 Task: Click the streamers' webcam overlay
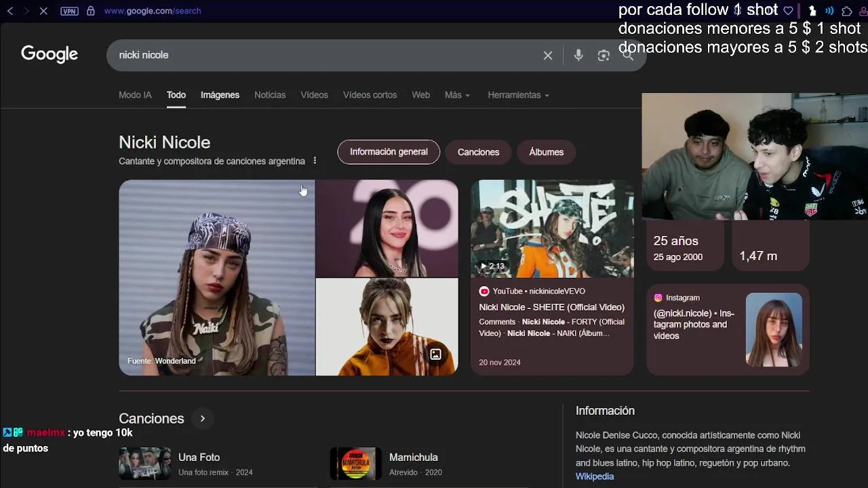click(755, 157)
